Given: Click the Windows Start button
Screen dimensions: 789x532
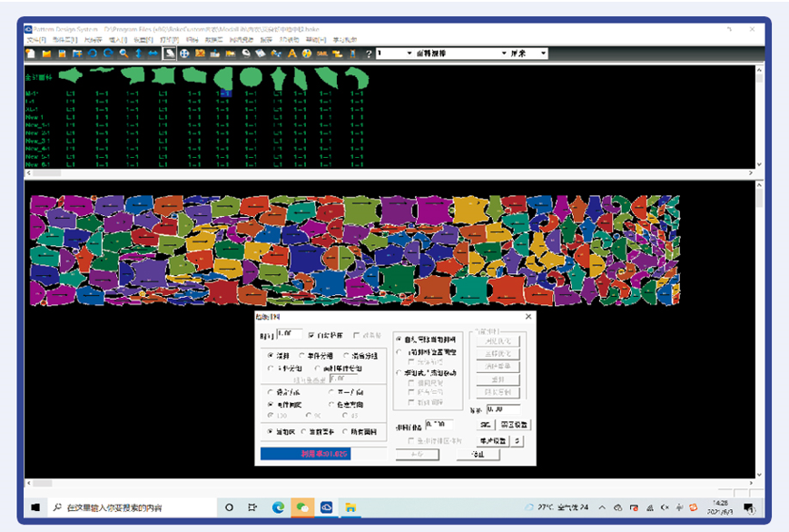Looking at the screenshot, I should pyautogui.click(x=36, y=507).
